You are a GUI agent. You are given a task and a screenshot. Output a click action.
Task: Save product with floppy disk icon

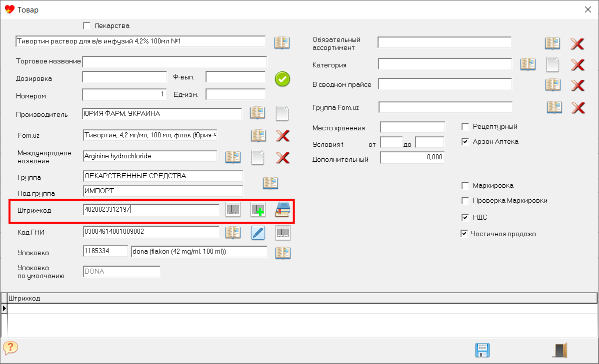pos(482,350)
